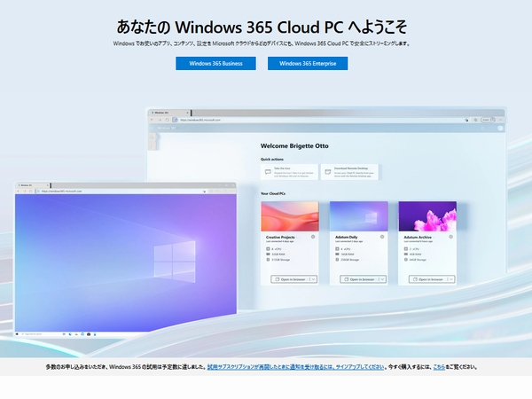Click the Download Remote Desktop quick action
Viewport: 532px width, 399px height.
tap(349, 172)
